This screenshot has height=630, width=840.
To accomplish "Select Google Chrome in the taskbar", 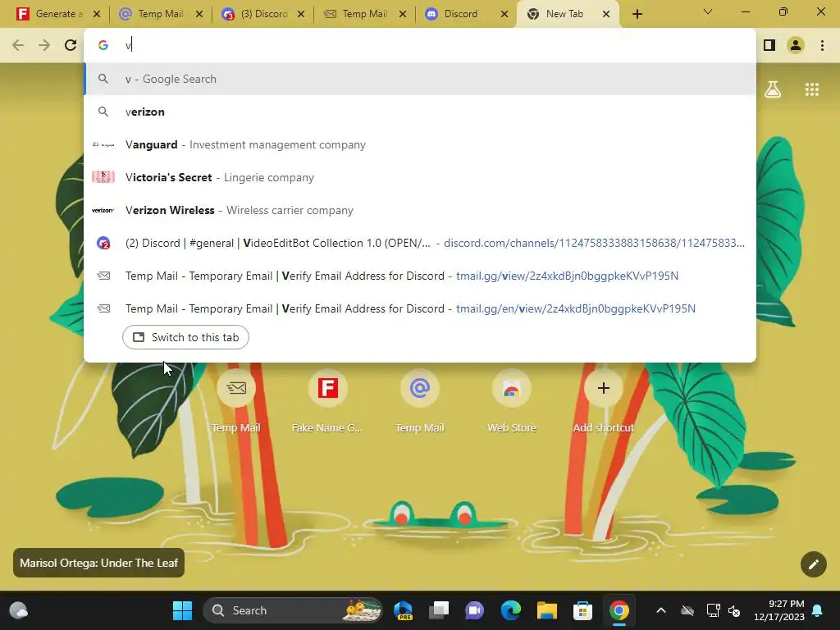I will click(619, 610).
